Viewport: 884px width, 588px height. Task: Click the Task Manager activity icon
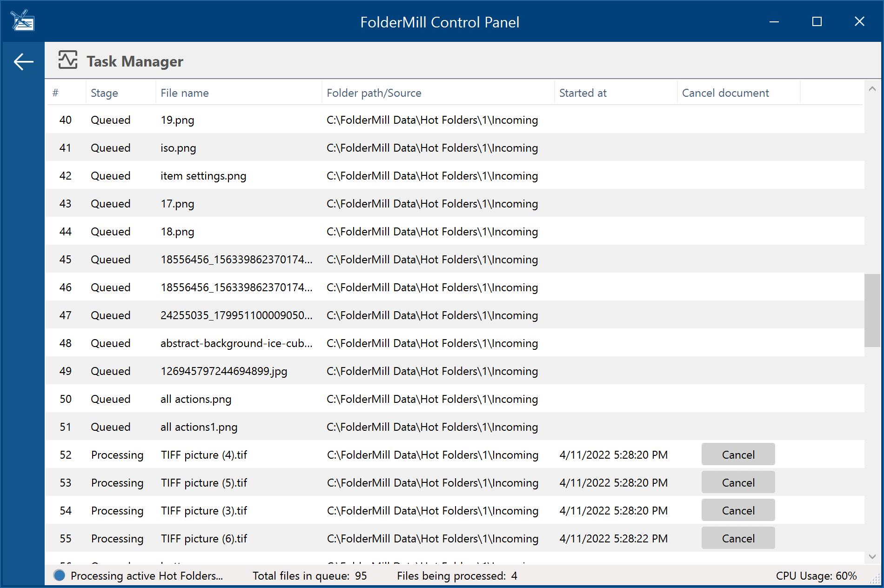pyautogui.click(x=68, y=60)
